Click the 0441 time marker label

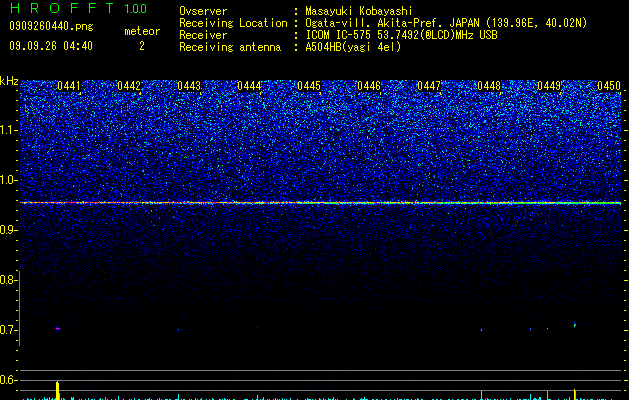tap(69, 86)
